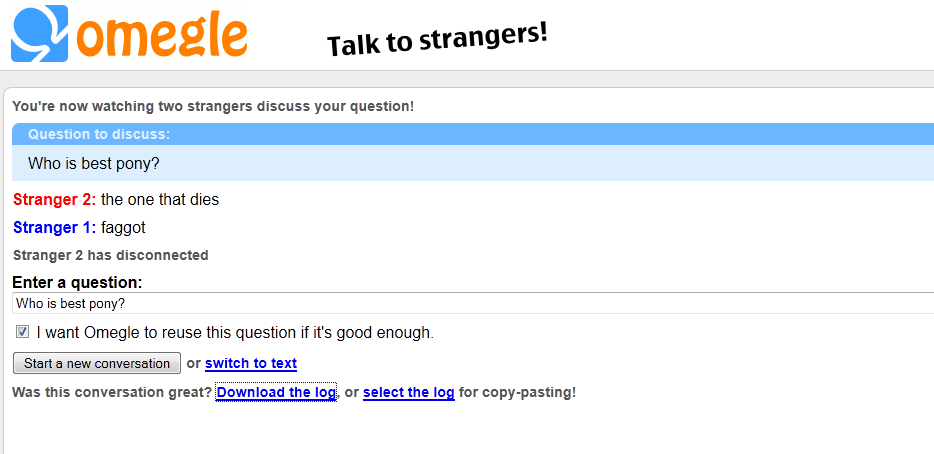The height and width of the screenshot is (454, 934).
Task: Click the 'Talk to strangers!' tagline
Action: coord(437,40)
